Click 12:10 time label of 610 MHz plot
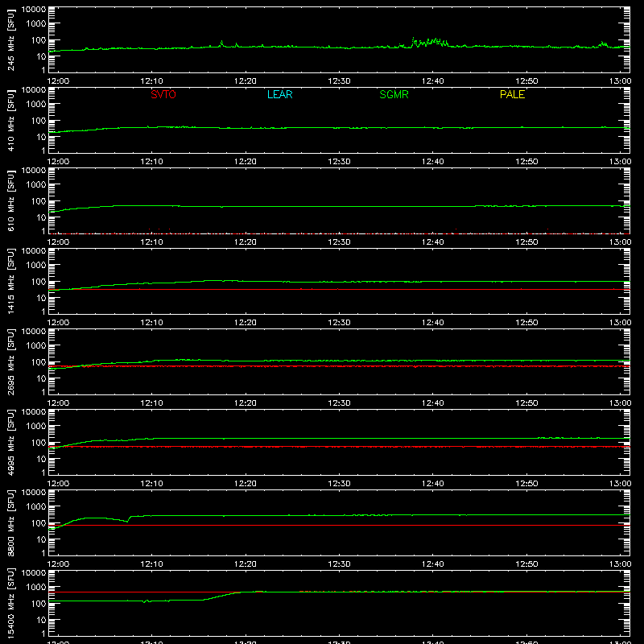Viewport: 644px width, 644px height. (x=151, y=242)
